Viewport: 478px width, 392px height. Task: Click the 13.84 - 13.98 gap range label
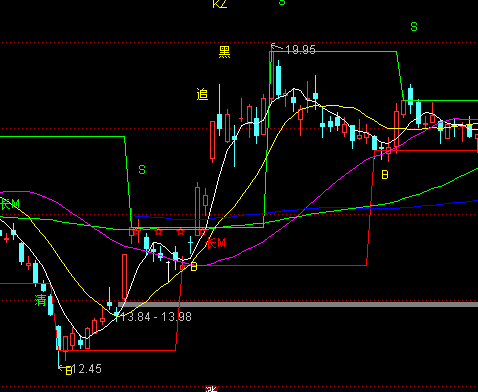click(x=156, y=317)
